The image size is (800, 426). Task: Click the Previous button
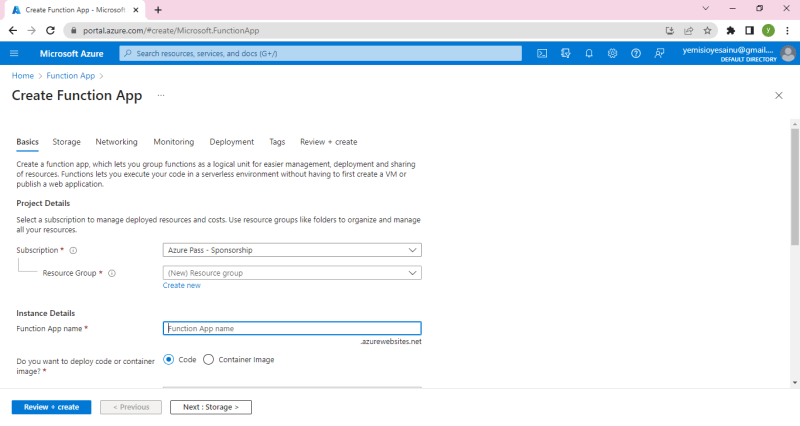(x=131, y=407)
